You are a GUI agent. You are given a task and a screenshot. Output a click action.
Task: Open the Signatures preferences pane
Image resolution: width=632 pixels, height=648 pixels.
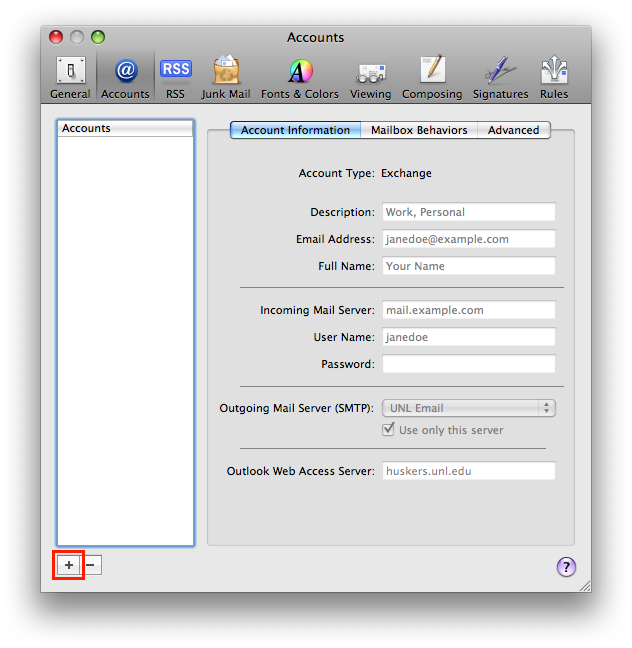[500, 77]
